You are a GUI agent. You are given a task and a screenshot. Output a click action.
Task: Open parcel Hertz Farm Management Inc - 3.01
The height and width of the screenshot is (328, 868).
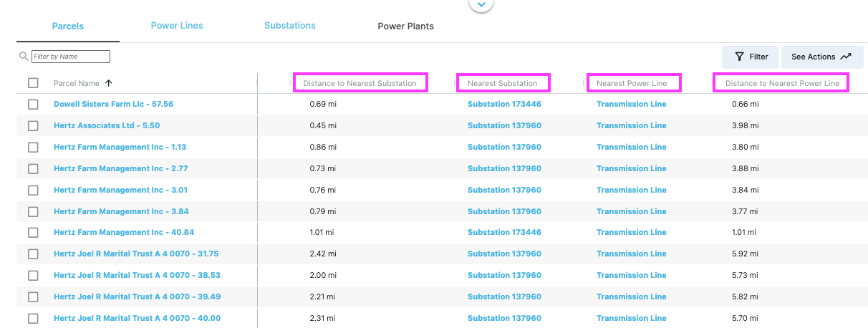click(x=120, y=190)
